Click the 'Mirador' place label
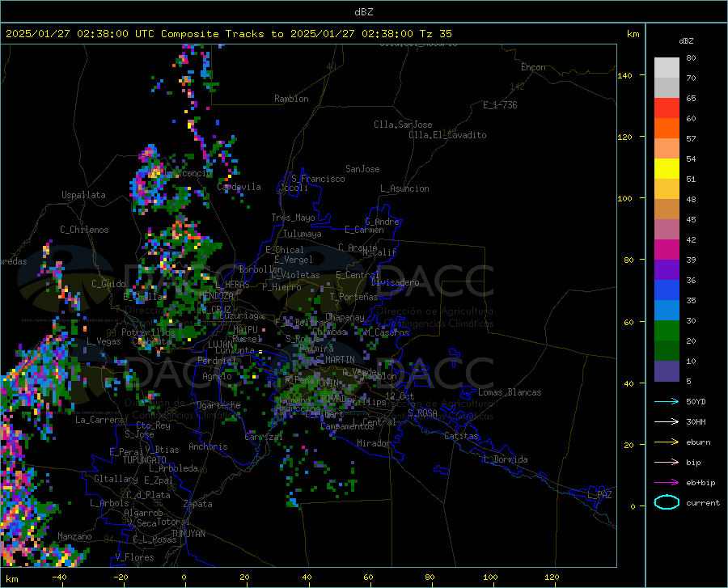 [x=373, y=443]
